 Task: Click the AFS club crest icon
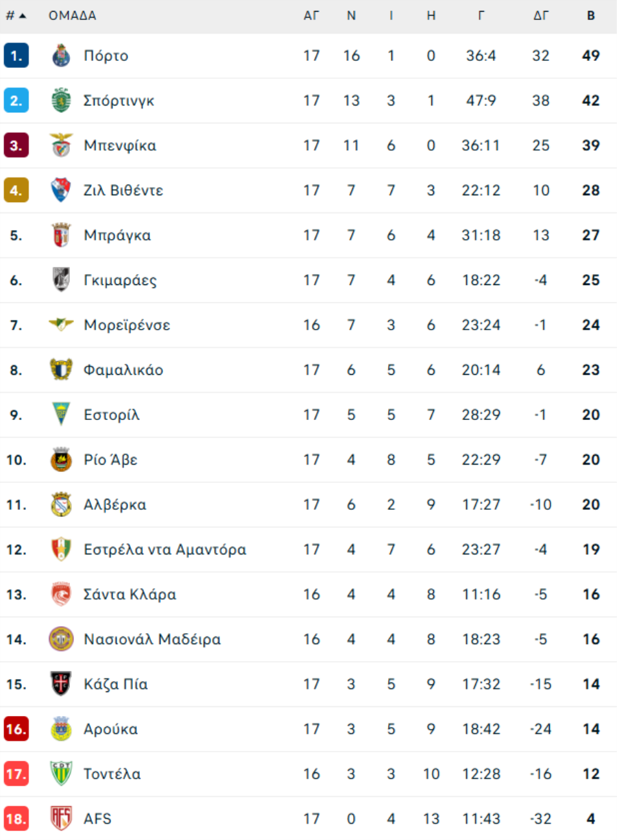pyautogui.click(x=61, y=818)
